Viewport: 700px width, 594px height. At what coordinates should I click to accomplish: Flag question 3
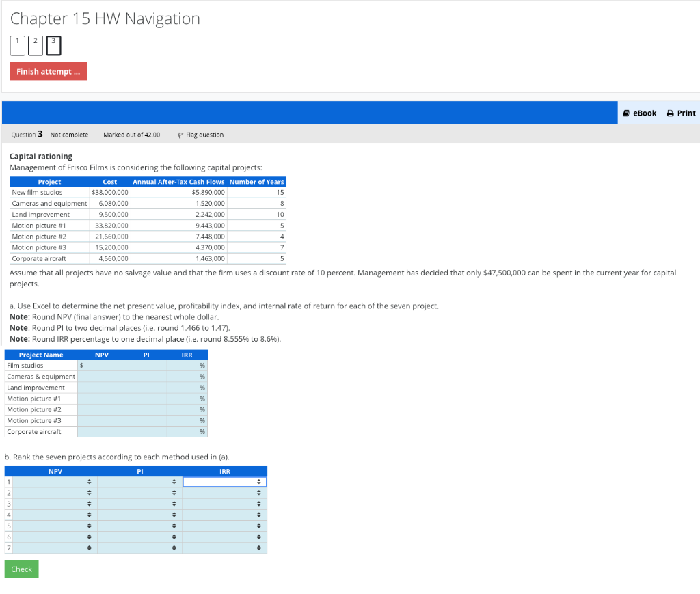click(x=200, y=135)
